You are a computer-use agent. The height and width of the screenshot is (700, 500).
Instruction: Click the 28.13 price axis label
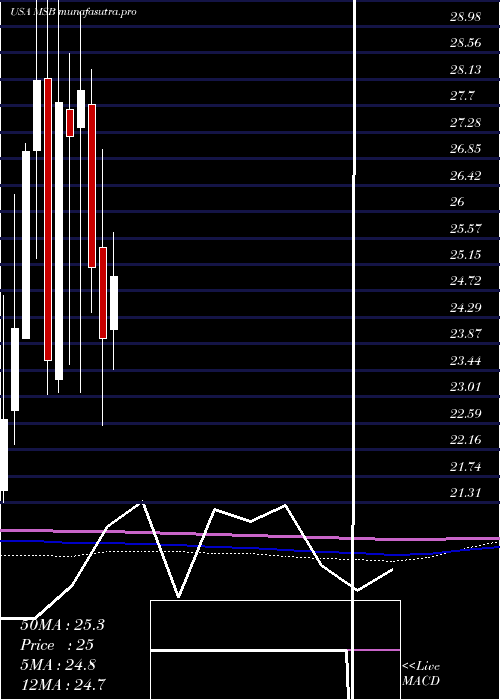click(x=465, y=70)
